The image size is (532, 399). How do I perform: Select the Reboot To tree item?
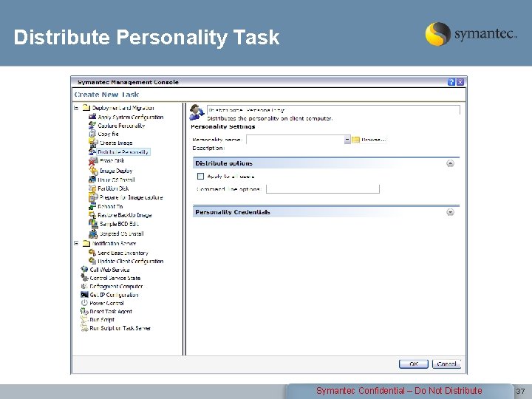coord(110,206)
